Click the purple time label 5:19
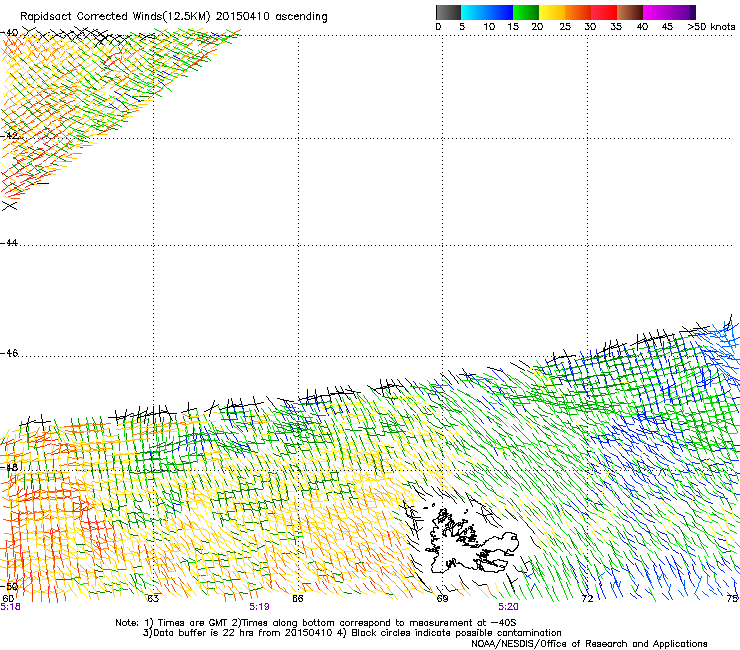Viewport: 740px width, 650px height. pos(259,607)
